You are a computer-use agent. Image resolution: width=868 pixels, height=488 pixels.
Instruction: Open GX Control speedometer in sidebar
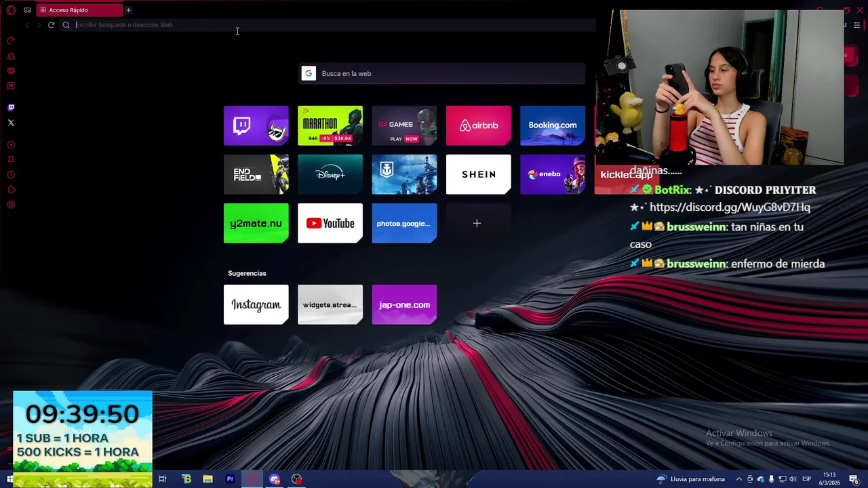click(x=11, y=41)
